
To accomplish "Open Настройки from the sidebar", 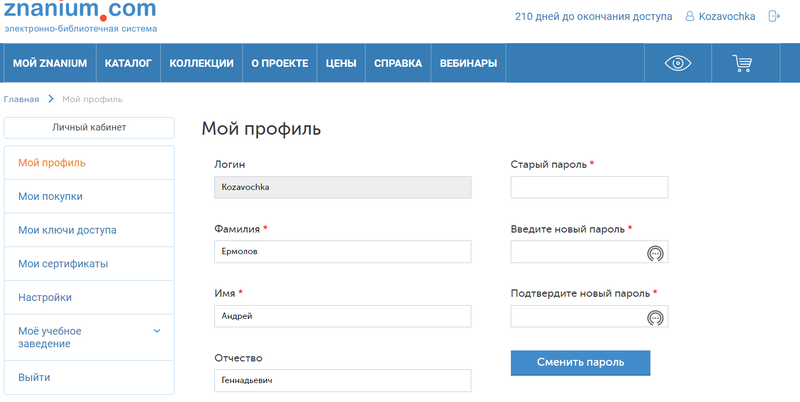I will 45,297.
